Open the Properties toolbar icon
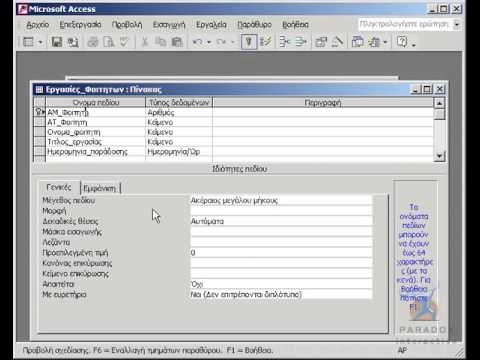The image size is (480, 360). coord(321,42)
